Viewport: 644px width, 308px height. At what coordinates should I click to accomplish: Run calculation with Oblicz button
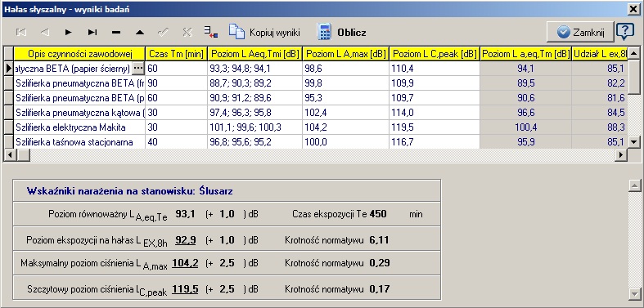point(342,33)
